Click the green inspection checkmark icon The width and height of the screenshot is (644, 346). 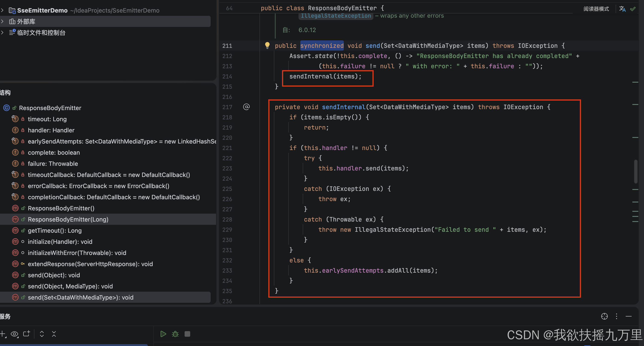coord(633,9)
